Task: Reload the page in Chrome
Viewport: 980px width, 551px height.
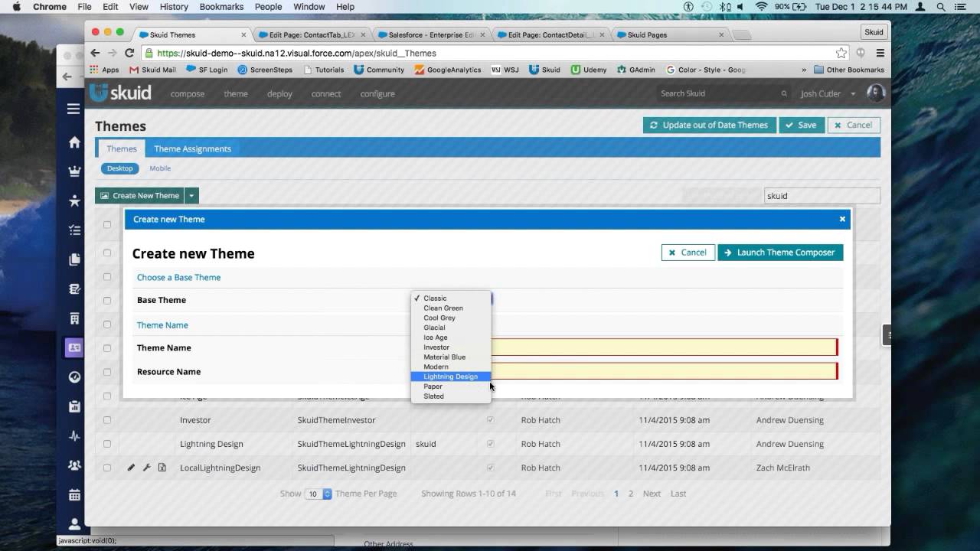Action: (x=129, y=53)
